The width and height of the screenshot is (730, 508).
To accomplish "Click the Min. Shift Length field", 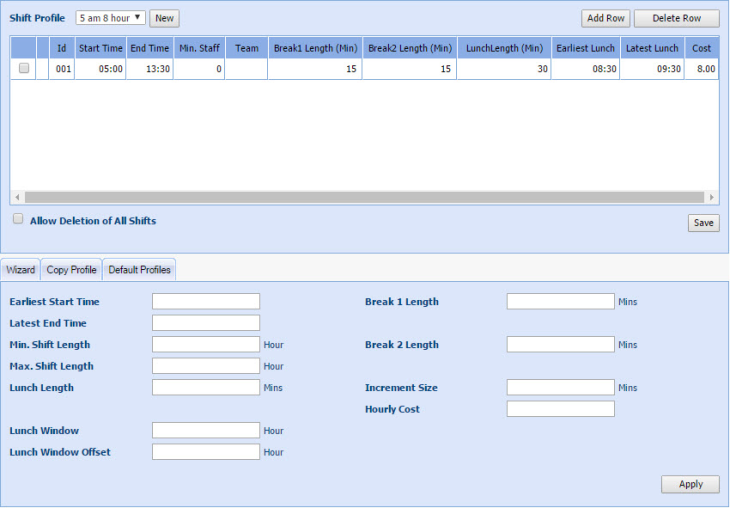I will click(x=205, y=344).
